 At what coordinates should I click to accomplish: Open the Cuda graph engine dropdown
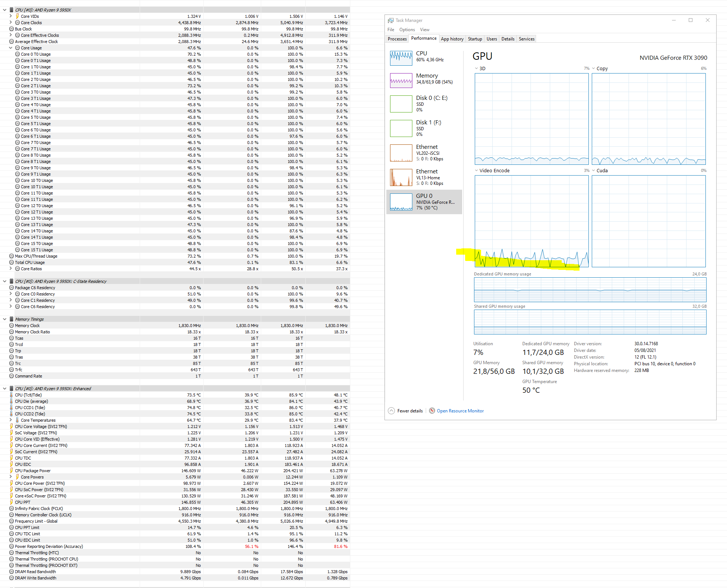594,170
